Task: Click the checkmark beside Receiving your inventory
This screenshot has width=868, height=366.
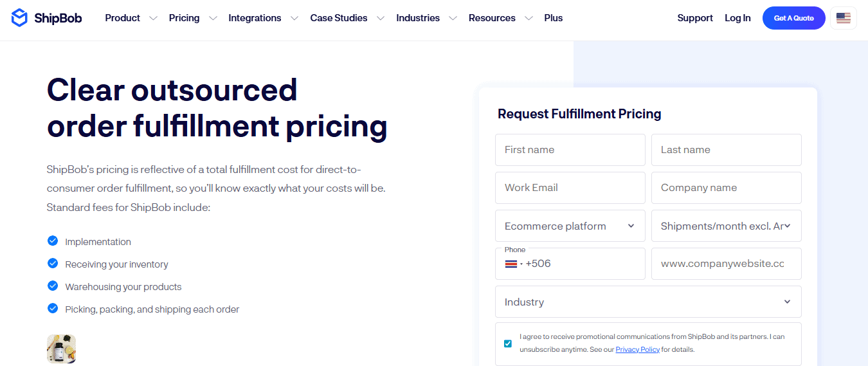Action: (x=53, y=263)
